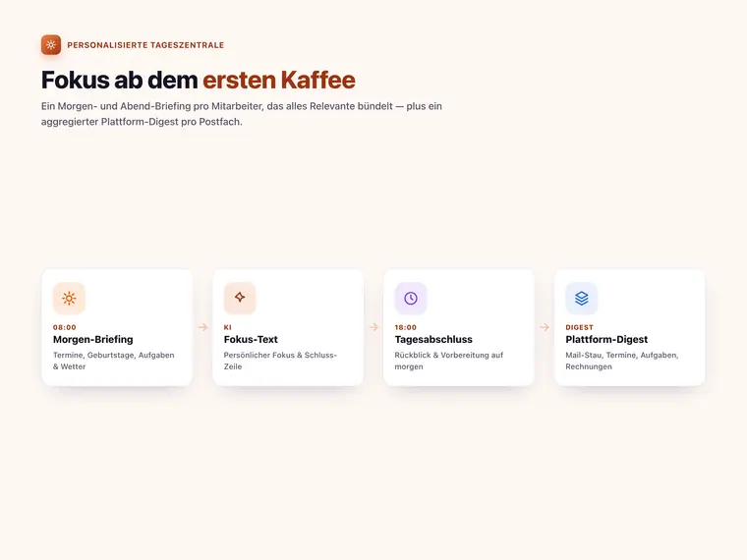
Task: Click 'Rückblick & Vorbereitung auf morgen' description
Action: (449, 361)
